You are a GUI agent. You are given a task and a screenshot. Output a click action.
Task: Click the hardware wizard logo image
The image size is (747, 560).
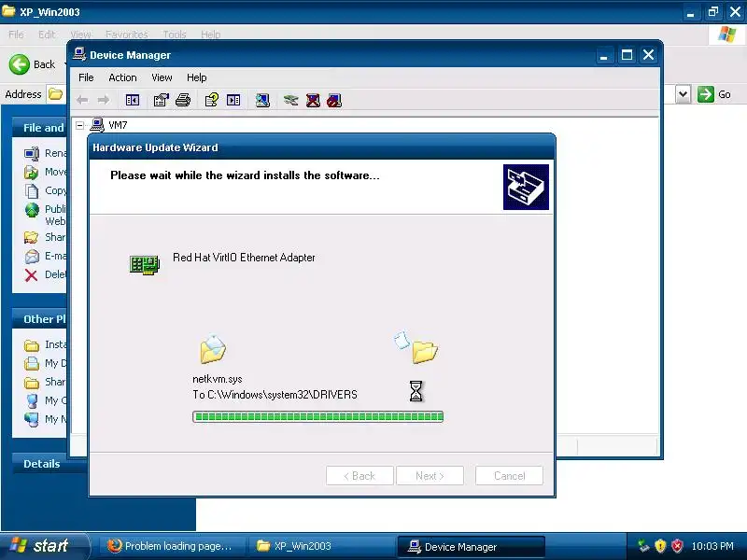pos(526,188)
